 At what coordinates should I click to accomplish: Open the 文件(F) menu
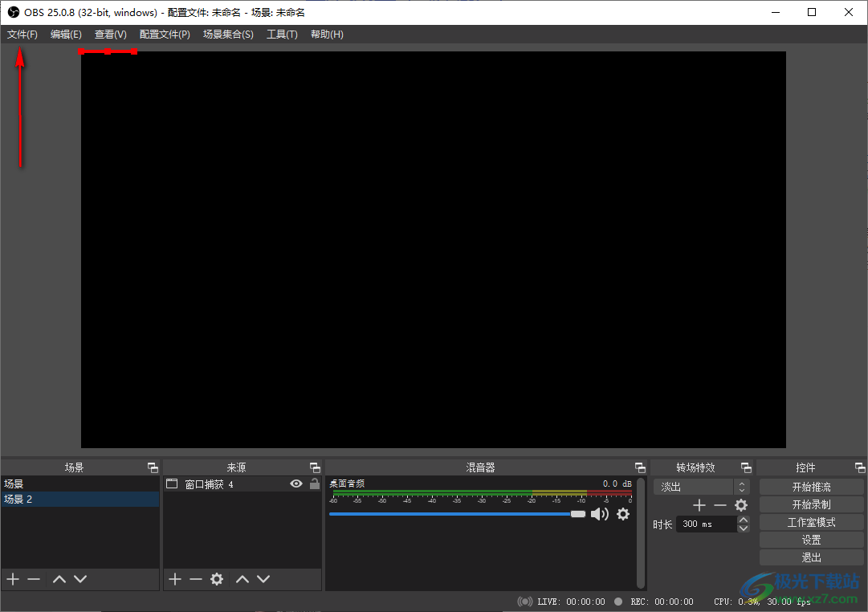[22, 35]
